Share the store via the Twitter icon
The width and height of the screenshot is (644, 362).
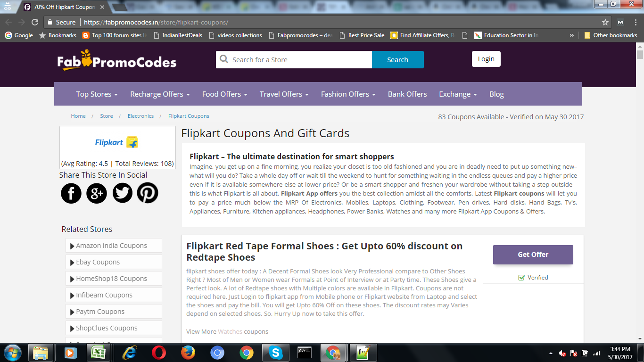122,193
